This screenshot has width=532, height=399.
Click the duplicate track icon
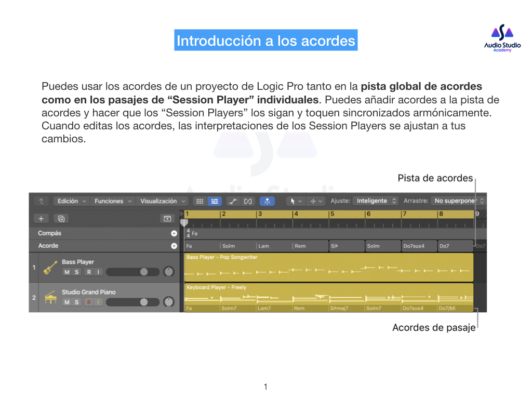click(61, 219)
